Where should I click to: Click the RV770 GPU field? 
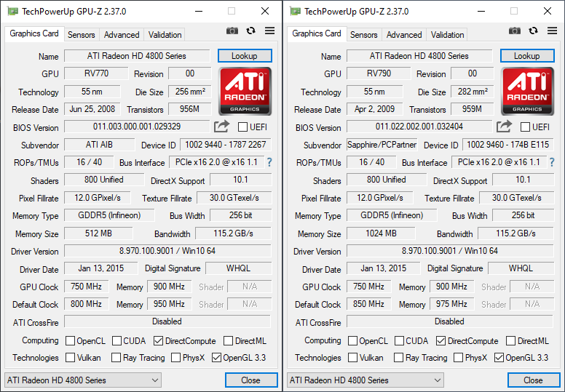click(96, 73)
